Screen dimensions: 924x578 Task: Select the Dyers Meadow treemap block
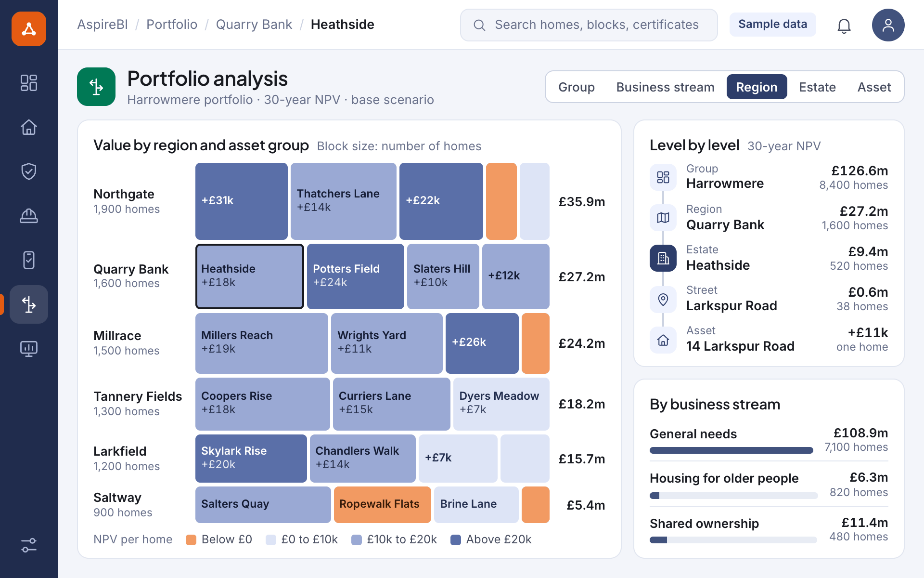501,404
